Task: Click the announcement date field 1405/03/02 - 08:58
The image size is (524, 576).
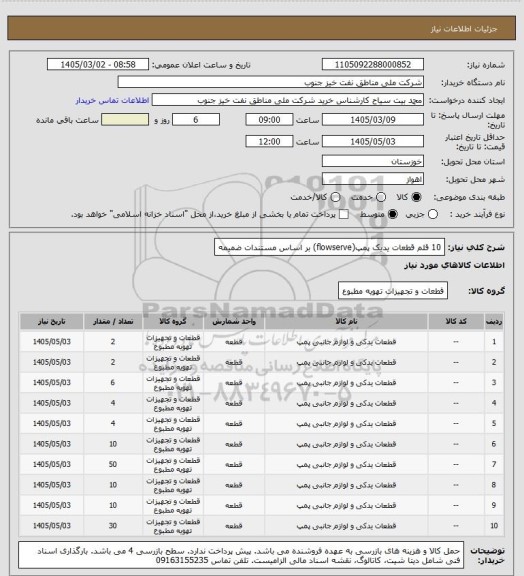Action: (98, 64)
